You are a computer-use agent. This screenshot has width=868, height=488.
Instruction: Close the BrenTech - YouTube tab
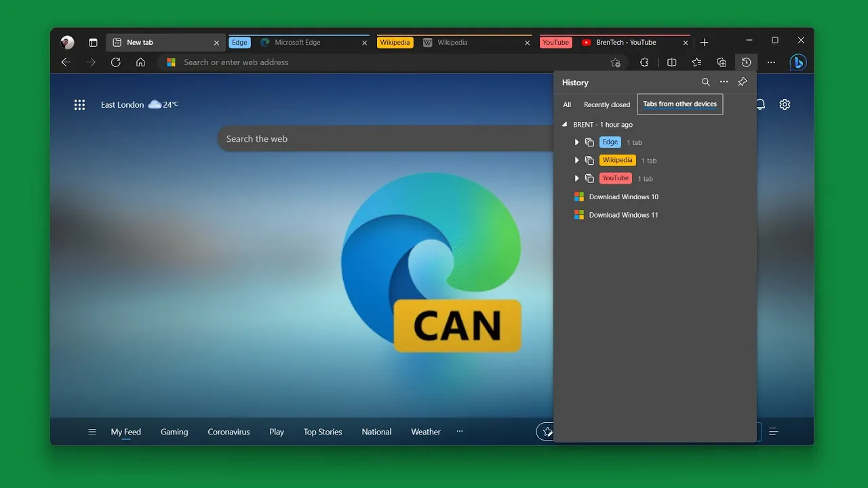pyautogui.click(x=685, y=43)
